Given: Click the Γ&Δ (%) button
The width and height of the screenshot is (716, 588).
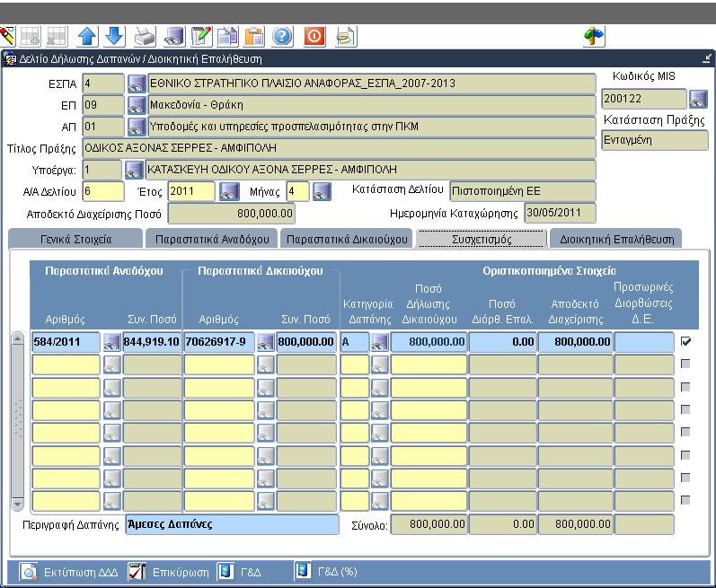Looking at the screenshot, I should 326,572.
